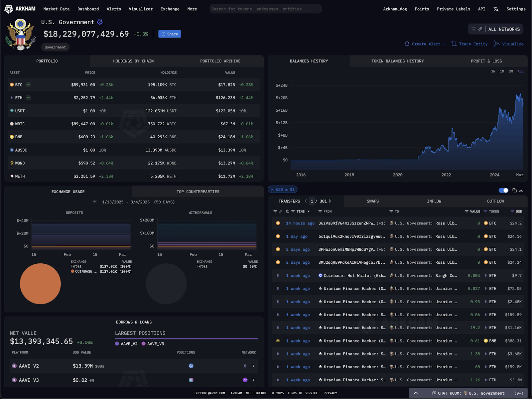Open Market Data in top navigation
This screenshot has height=399, width=532.
coord(56,9)
